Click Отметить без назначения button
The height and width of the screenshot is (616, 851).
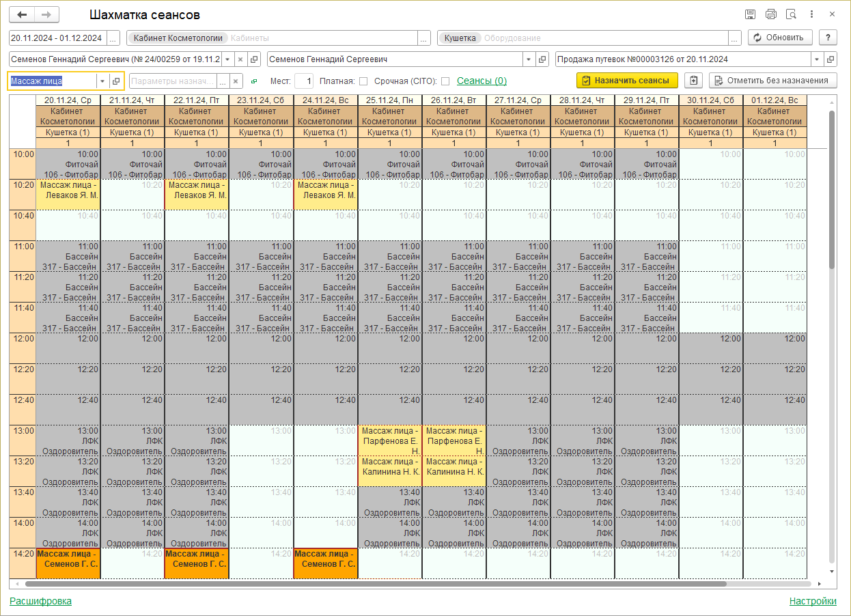[x=773, y=81]
